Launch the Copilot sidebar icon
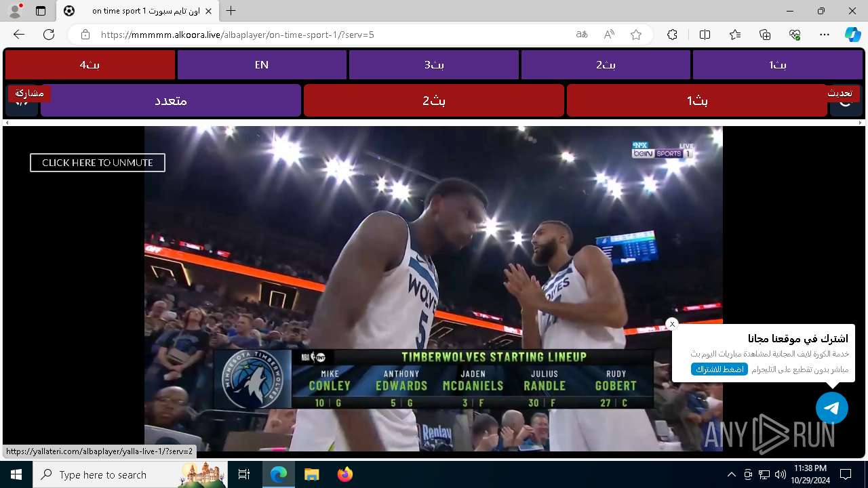Viewport: 868px width, 488px height. click(852, 35)
